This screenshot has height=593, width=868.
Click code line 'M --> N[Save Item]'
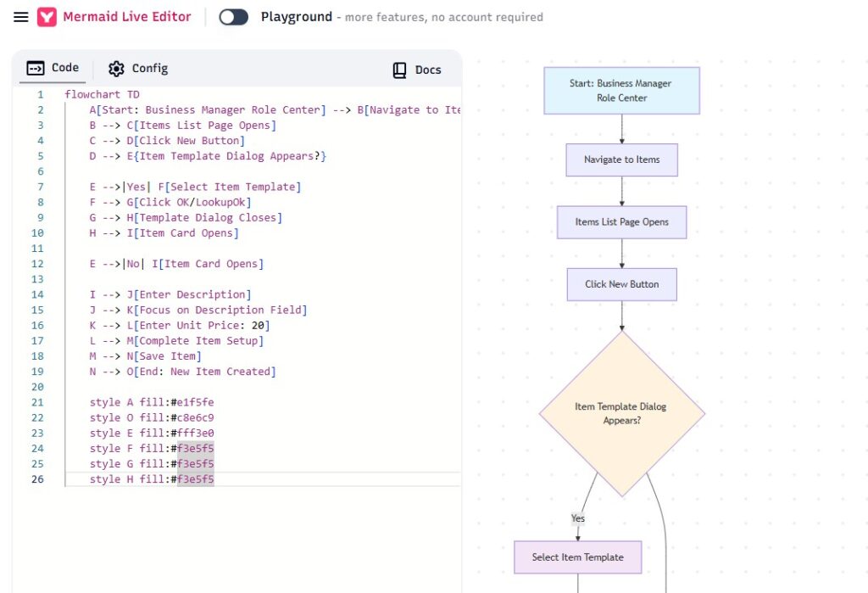pos(145,356)
